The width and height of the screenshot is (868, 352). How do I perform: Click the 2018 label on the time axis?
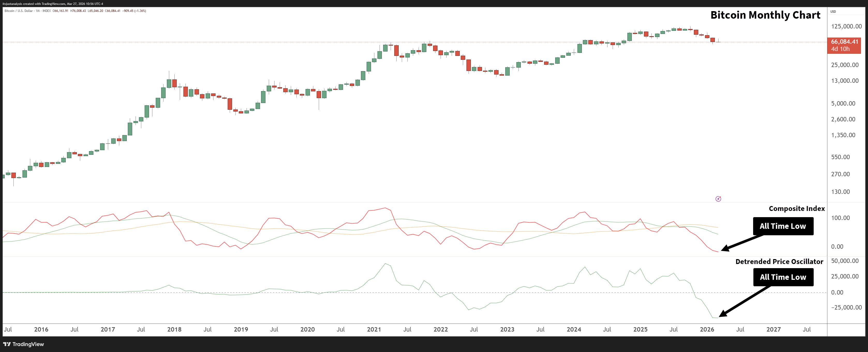point(174,329)
